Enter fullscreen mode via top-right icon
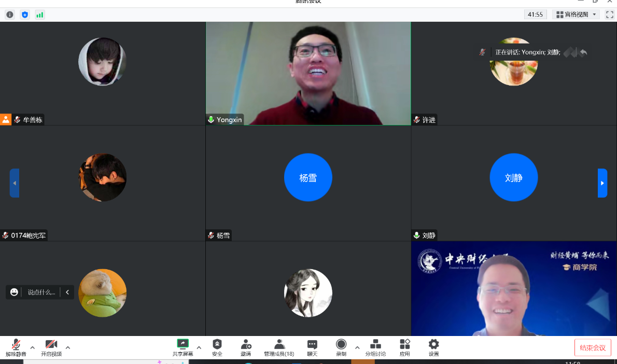The height and width of the screenshot is (364, 617). point(609,15)
